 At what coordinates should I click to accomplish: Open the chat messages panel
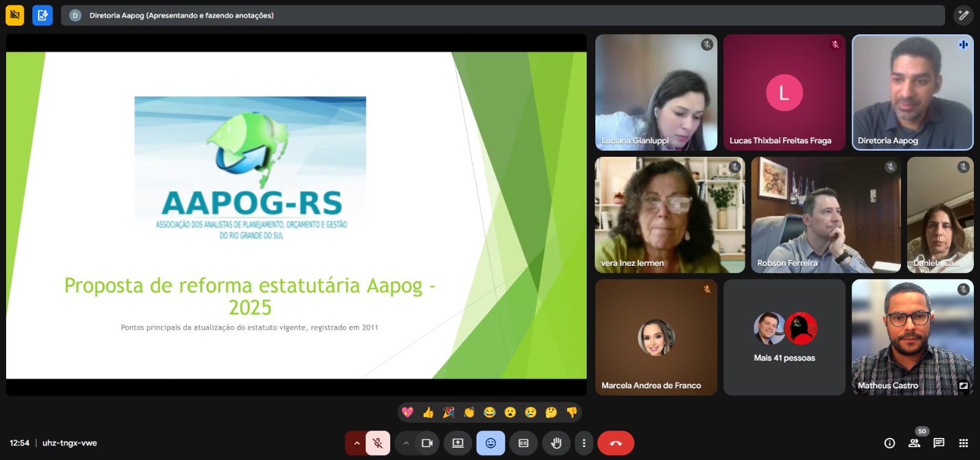[x=938, y=443]
